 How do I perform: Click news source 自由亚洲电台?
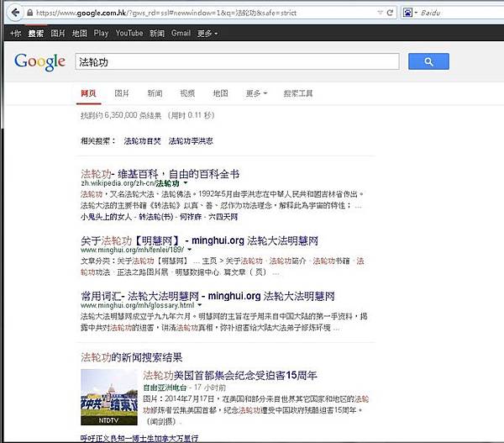tap(165, 388)
